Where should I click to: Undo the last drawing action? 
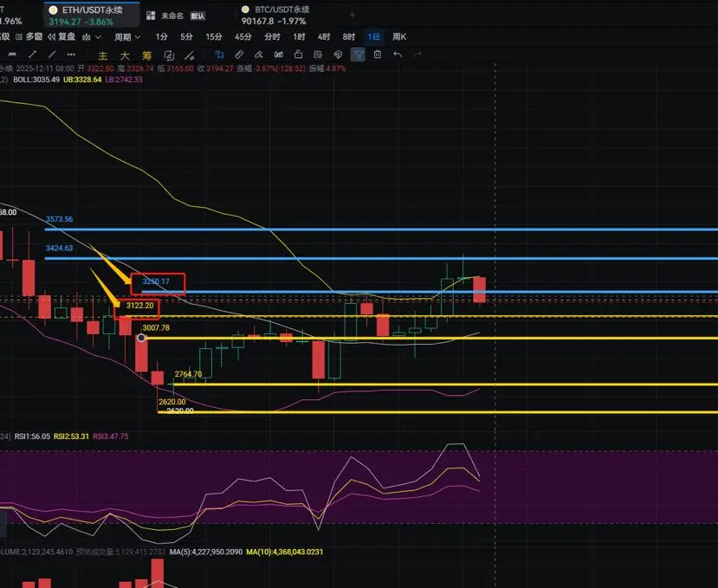click(x=398, y=55)
